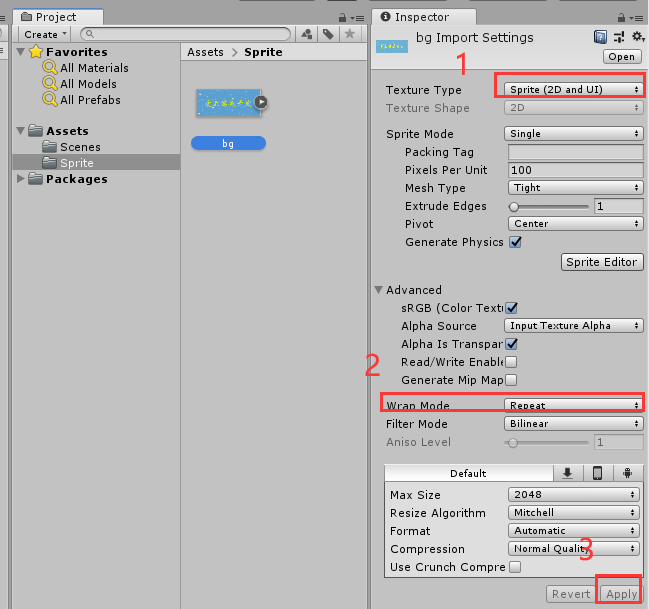Click the Sprite folder icon

49,163
